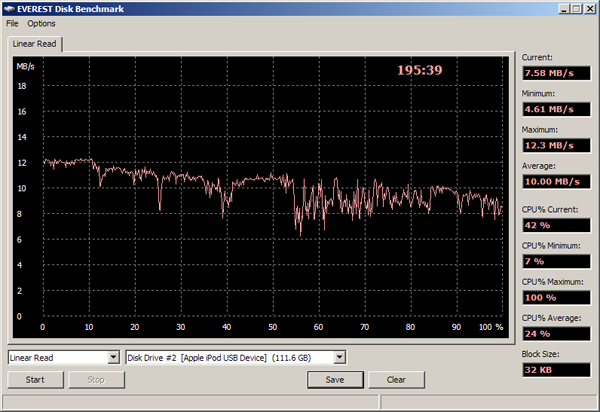Save the benchmark results
This screenshot has width=600, height=412.
[335, 379]
